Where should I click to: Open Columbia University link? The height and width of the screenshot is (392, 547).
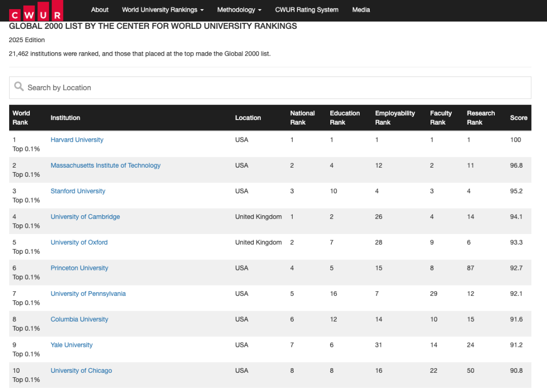pos(79,319)
